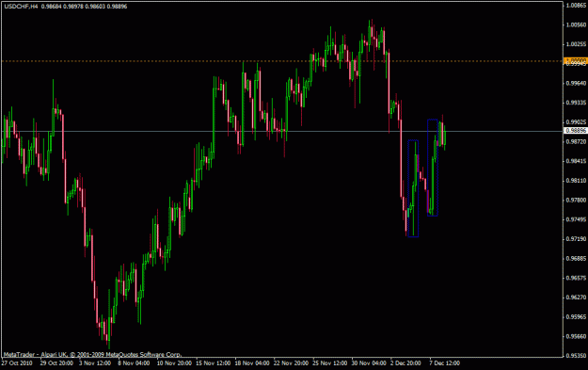The width and height of the screenshot is (588, 370).
Task: Click the 7 Dec 12:00 time label
Action: click(x=444, y=363)
